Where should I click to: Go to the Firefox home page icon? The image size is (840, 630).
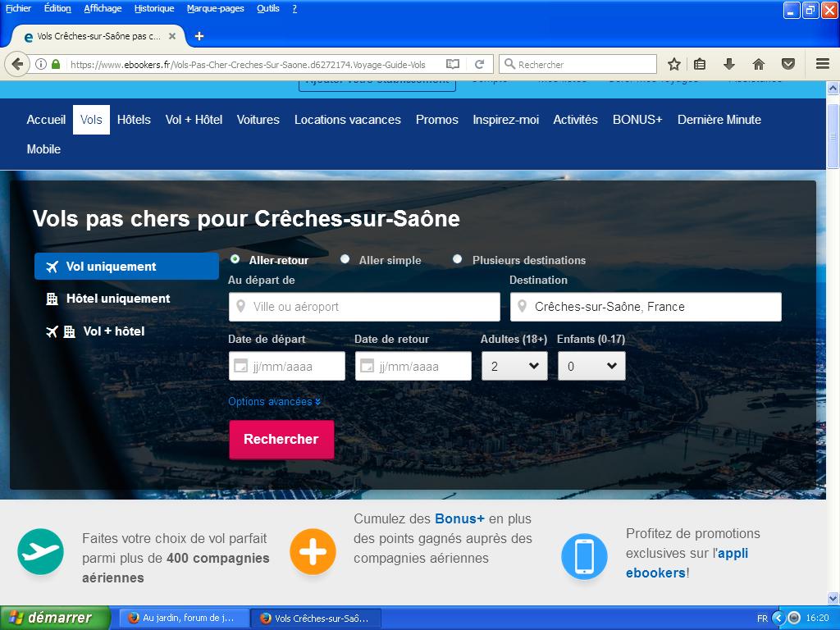[759, 64]
